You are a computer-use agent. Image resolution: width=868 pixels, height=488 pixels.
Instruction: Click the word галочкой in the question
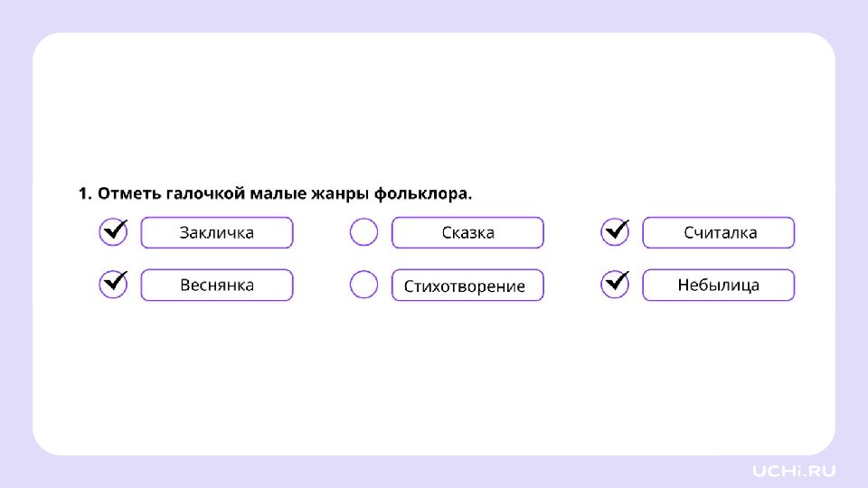click(x=205, y=193)
